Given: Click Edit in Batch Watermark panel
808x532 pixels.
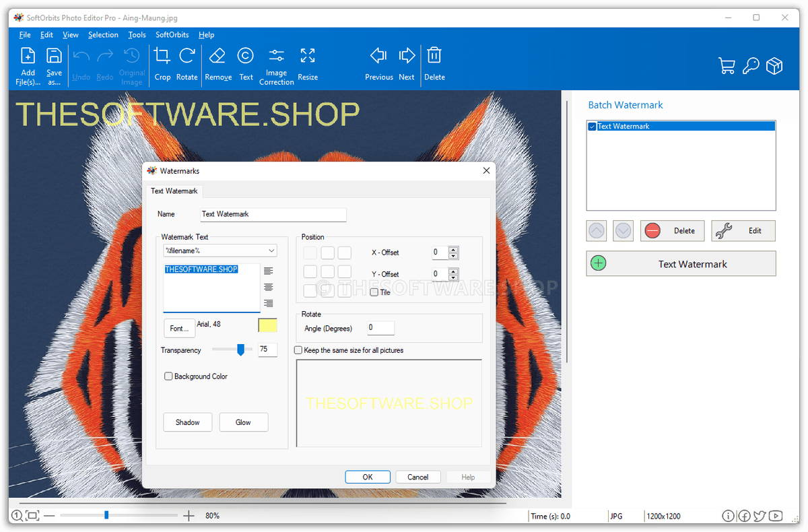Looking at the screenshot, I should point(743,231).
